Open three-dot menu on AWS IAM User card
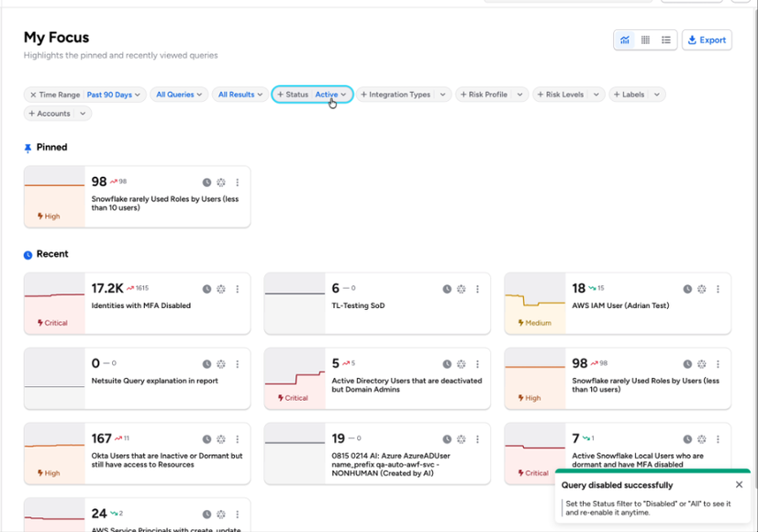Viewport: 758px width, 532px height. tap(718, 289)
